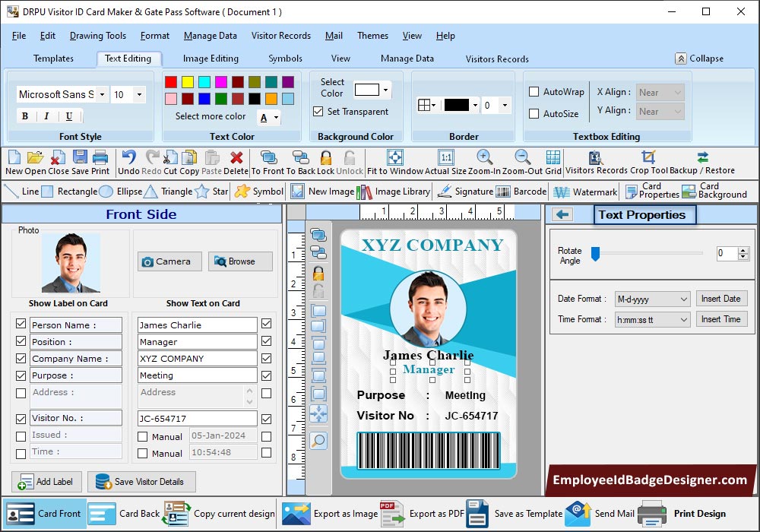Uncheck the Person Name label checkbox
Screen dimensions: 760x532
[21, 324]
